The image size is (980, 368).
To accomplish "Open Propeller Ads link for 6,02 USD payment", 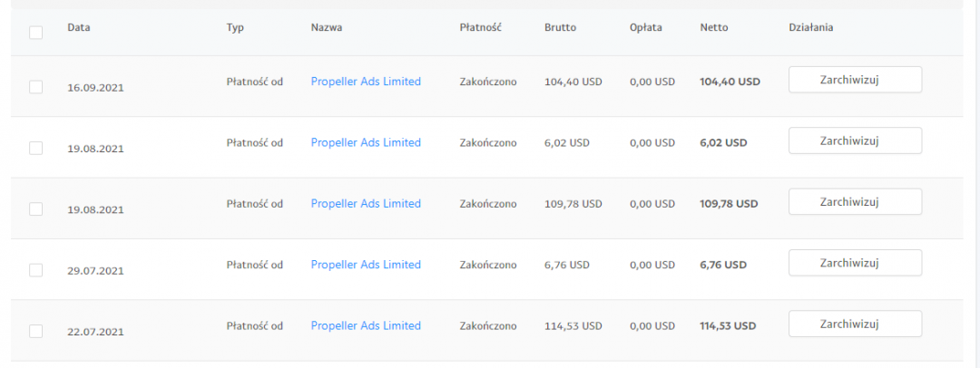I will pos(366,142).
